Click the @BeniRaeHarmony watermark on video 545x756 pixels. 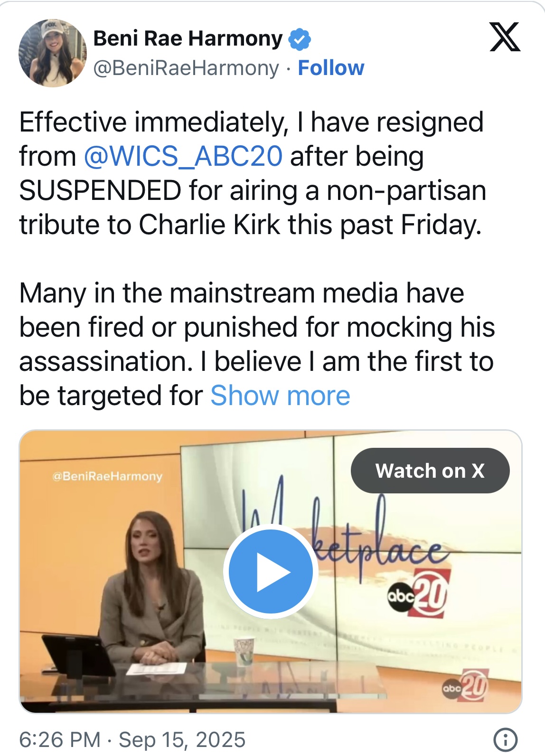tap(107, 476)
